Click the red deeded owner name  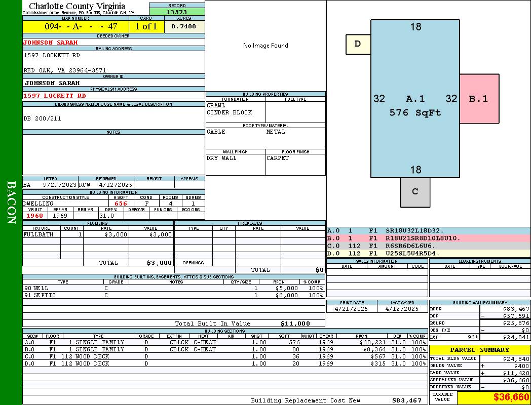tap(51, 43)
